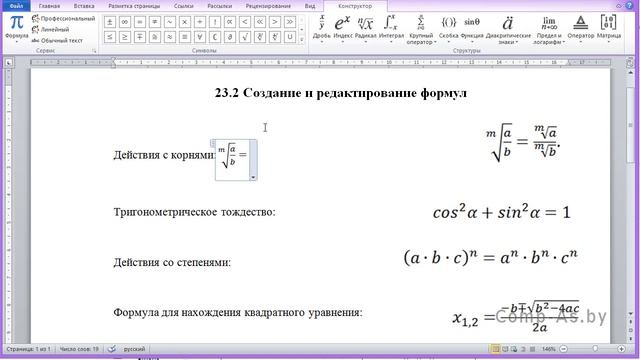Insert the for-all ∀ symbol

click(200, 37)
